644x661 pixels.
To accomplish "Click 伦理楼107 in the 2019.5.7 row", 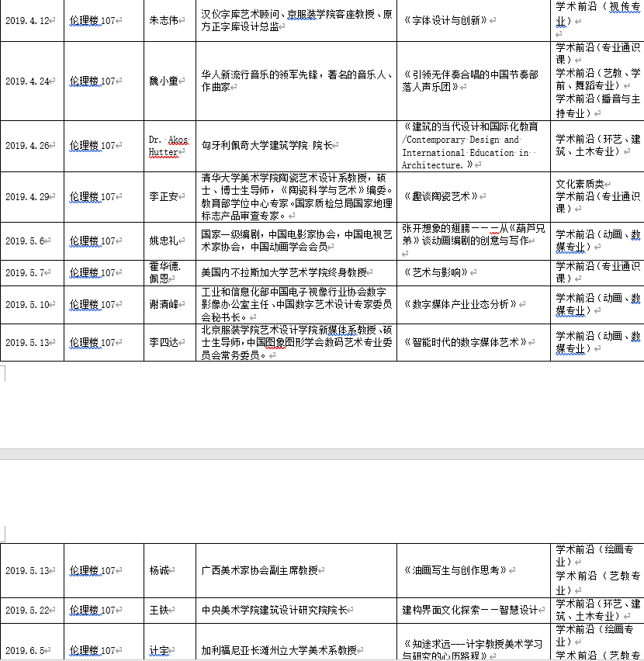I will tap(92, 273).
